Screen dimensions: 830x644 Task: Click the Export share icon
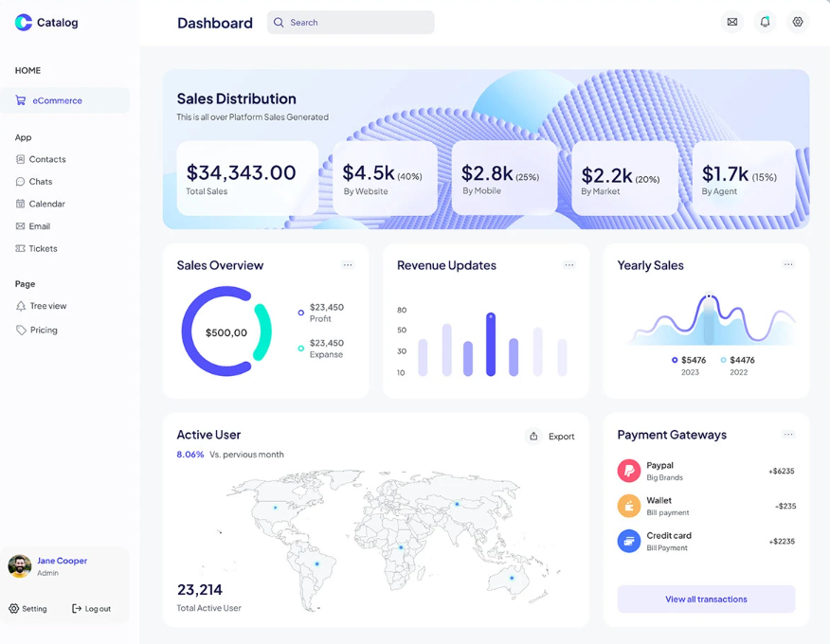tap(533, 436)
